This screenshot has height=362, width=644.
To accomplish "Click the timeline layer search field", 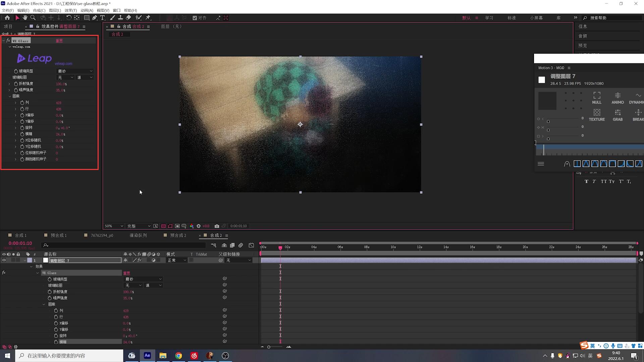I will 124,245.
